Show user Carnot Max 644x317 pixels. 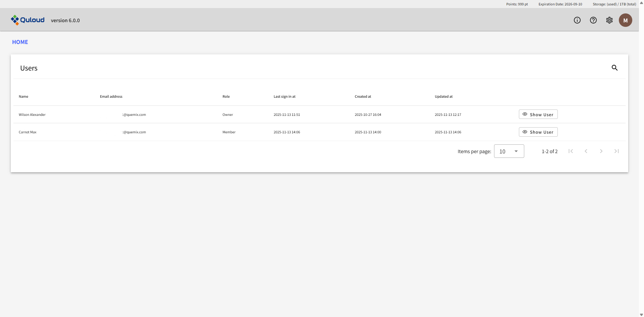click(538, 132)
